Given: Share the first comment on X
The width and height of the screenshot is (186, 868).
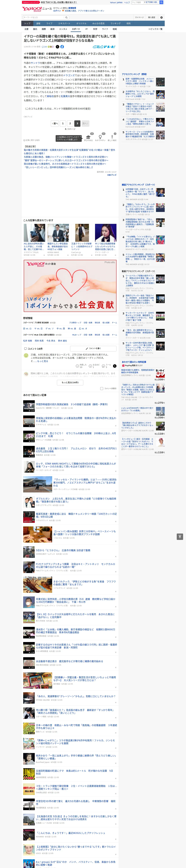Looking at the screenshot, I should tap(115, 366).
